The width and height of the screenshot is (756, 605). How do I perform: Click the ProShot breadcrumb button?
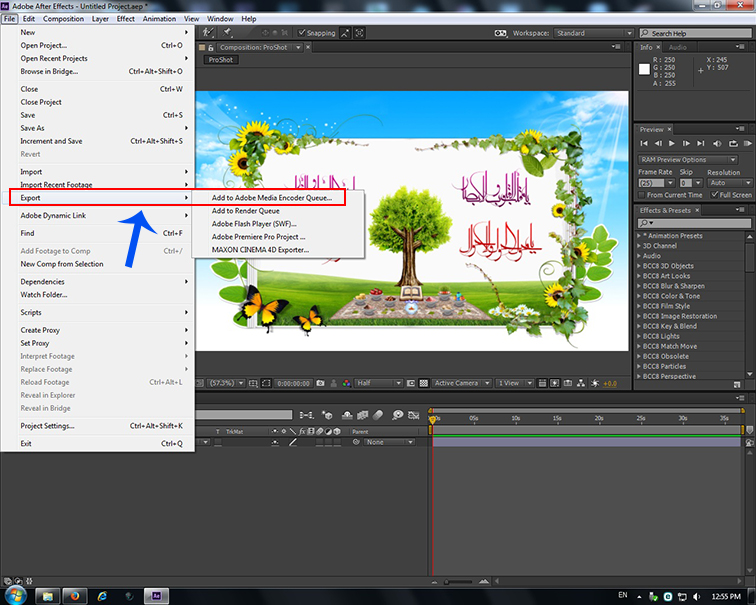(x=221, y=60)
